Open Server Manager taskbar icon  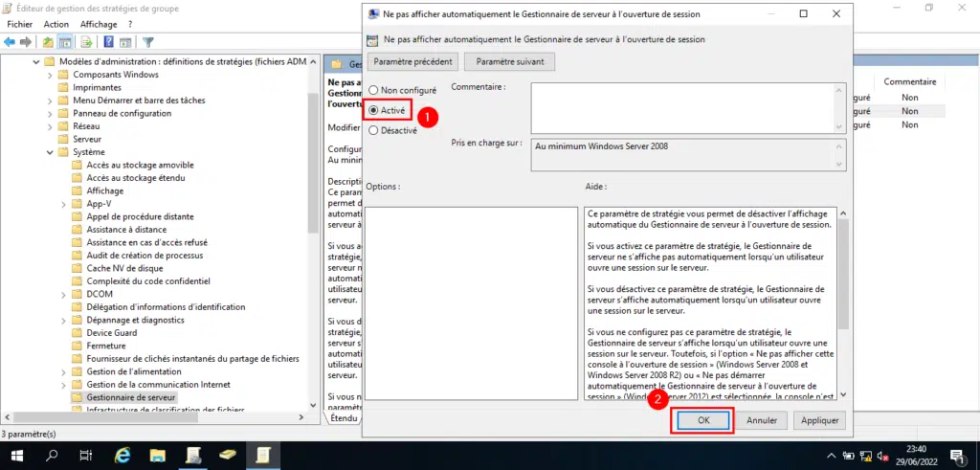(192, 456)
